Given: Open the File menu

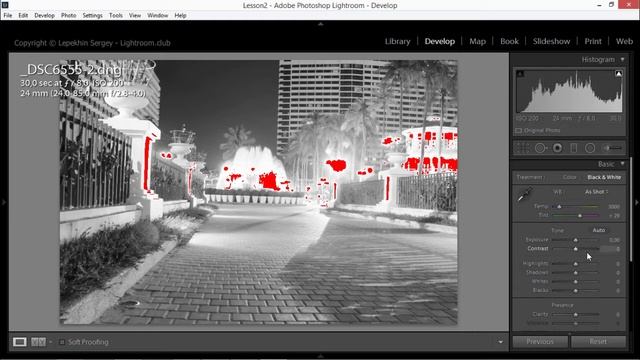Looking at the screenshot, I should tap(8, 16).
